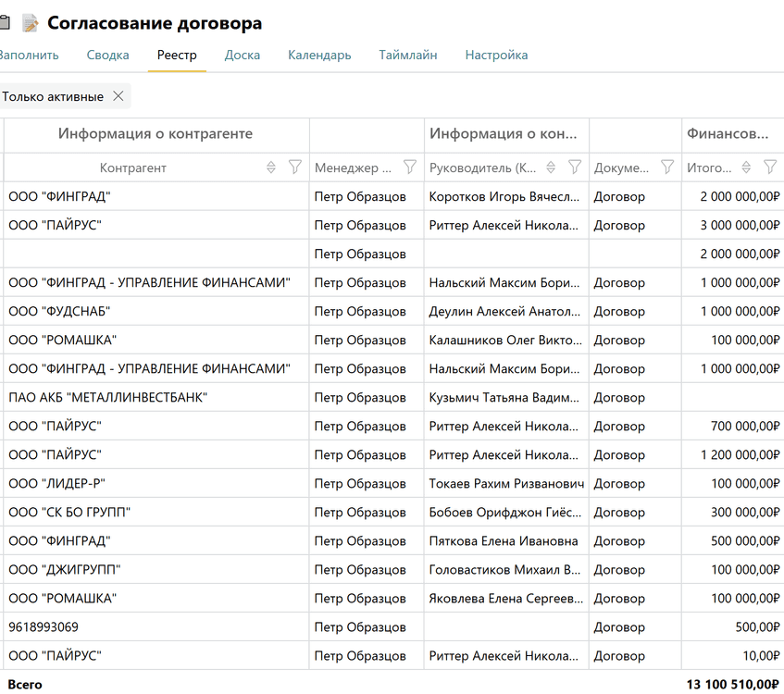The image size is (784, 694).
Task: Go to the Календарь tab
Action: [x=319, y=55]
